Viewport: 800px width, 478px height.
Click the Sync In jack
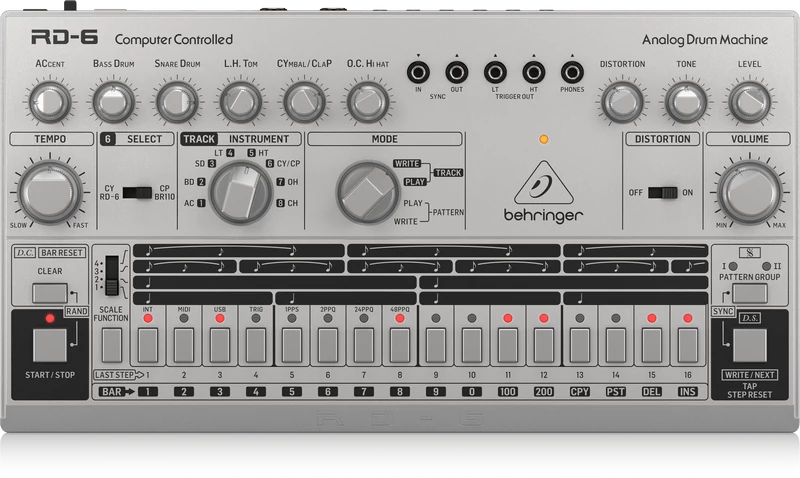[x=418, y=73]
